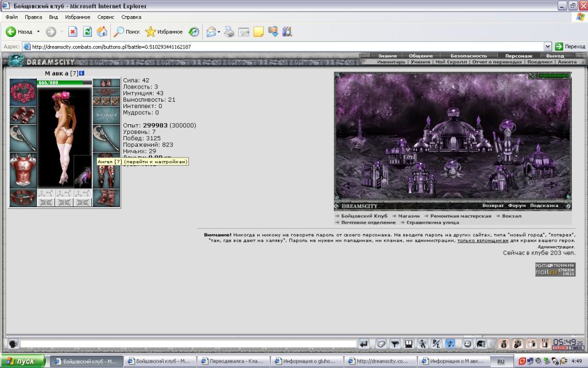Screen dimensions: 588x368
Task: Click the EXIT door icon in bottom toolbar
Action: [545, 343]
